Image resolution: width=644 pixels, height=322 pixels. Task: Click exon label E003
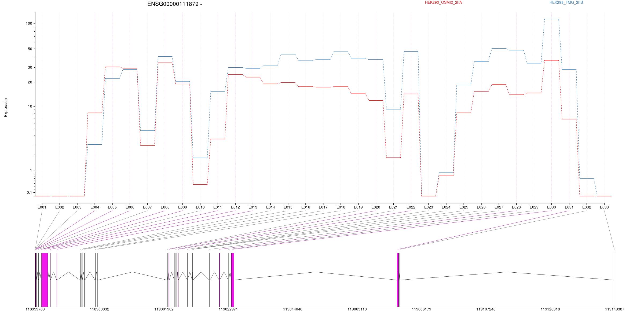click(77, 207)
